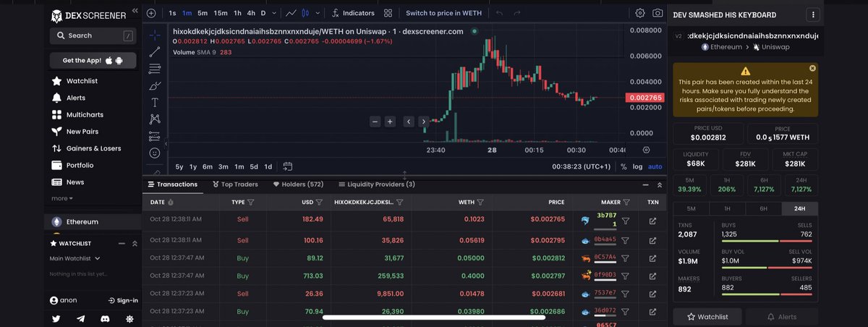Dismiss the new pair warning banner
The image size is (868, 327).
[812, 68]
